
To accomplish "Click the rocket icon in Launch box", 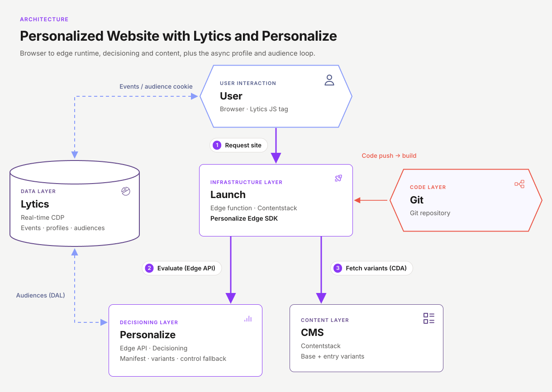I will pos(338,178).
